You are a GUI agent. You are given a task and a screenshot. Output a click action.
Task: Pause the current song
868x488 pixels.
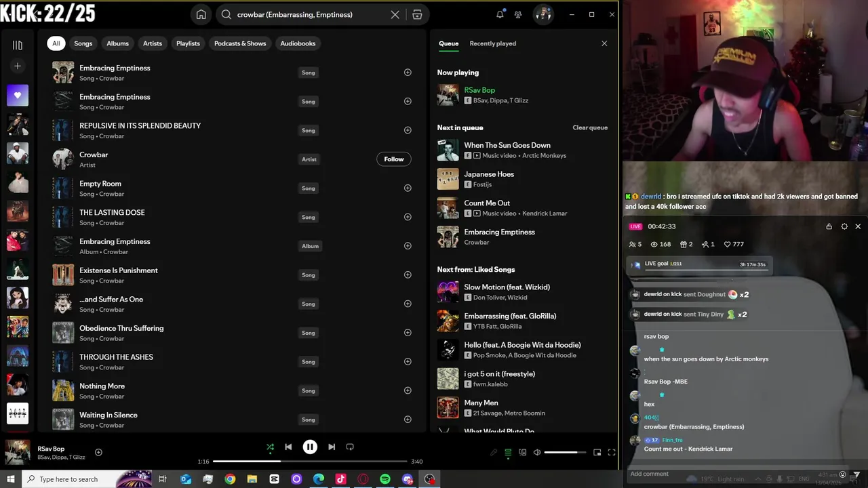310,447
